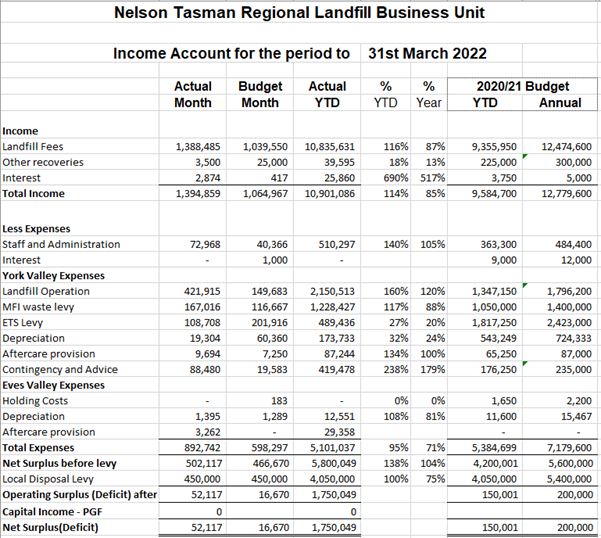Image resolution: width=601 pixels, height=538 pixels.
Task: Select Landfill Fees actual YTD 10,835,631
Action: [x=330, y=147]
